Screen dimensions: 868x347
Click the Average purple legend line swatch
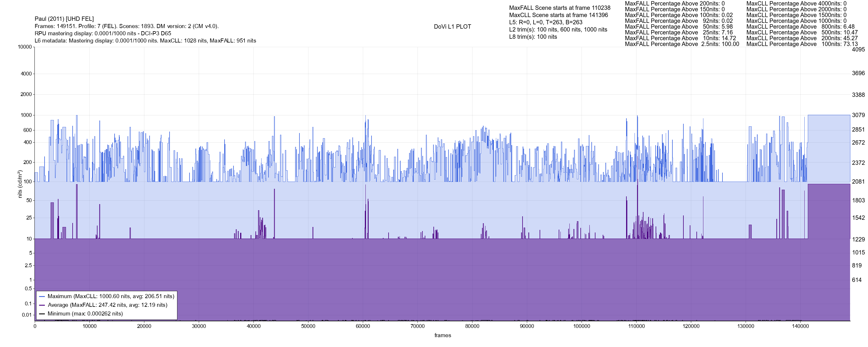[42, 306]
